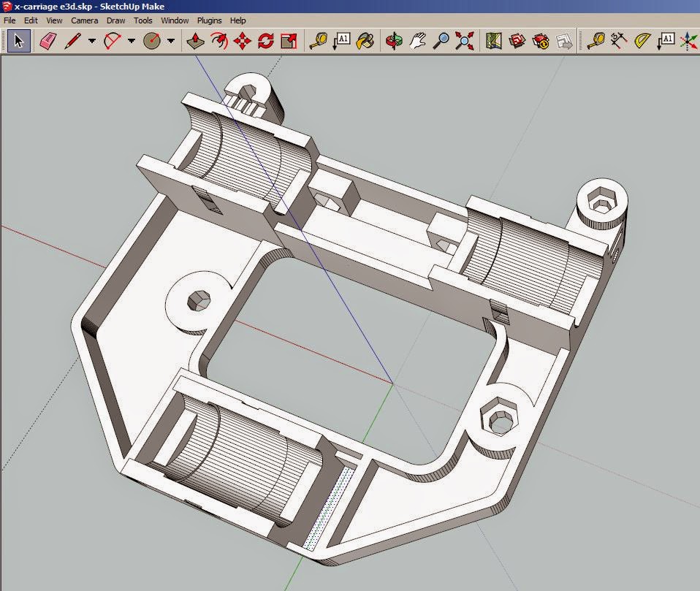Viewport: 700px width, 591px height.
Task: Click the Zoom Extents icon
Action: pos(465,41)
